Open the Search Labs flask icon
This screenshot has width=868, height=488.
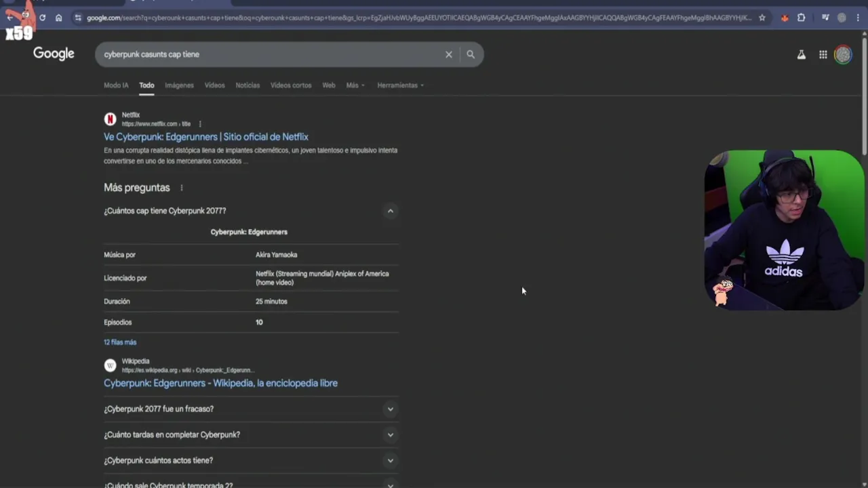(802, 55)
